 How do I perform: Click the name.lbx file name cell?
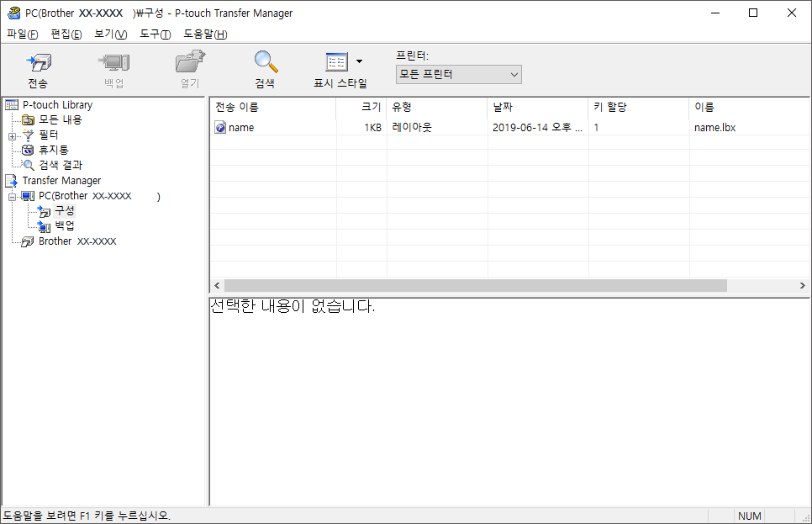click(714, 128)
